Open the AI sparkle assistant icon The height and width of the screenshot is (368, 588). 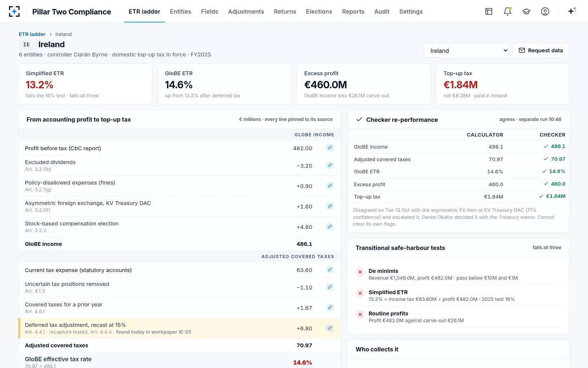(572, 11)
